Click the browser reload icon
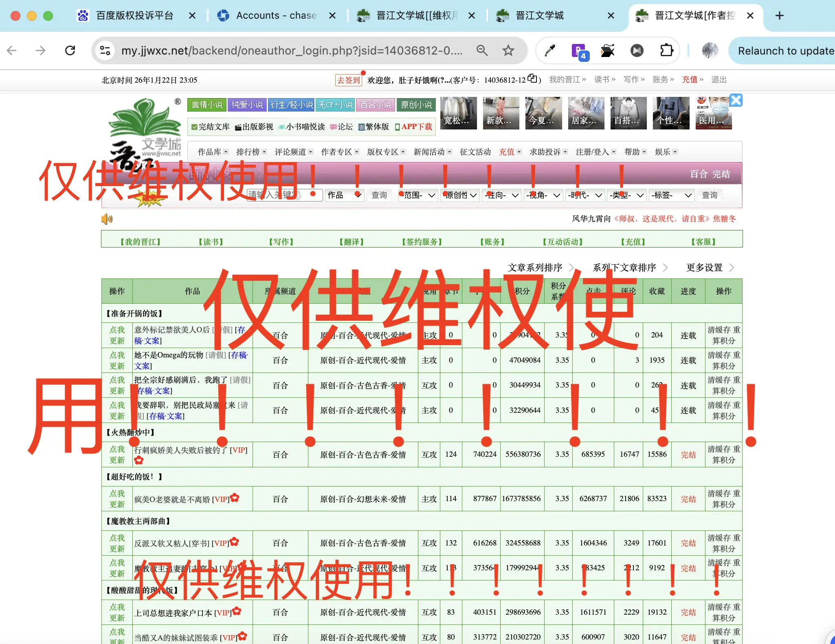The height and width of the screenshot is (644, 835). tap(70, 50)
